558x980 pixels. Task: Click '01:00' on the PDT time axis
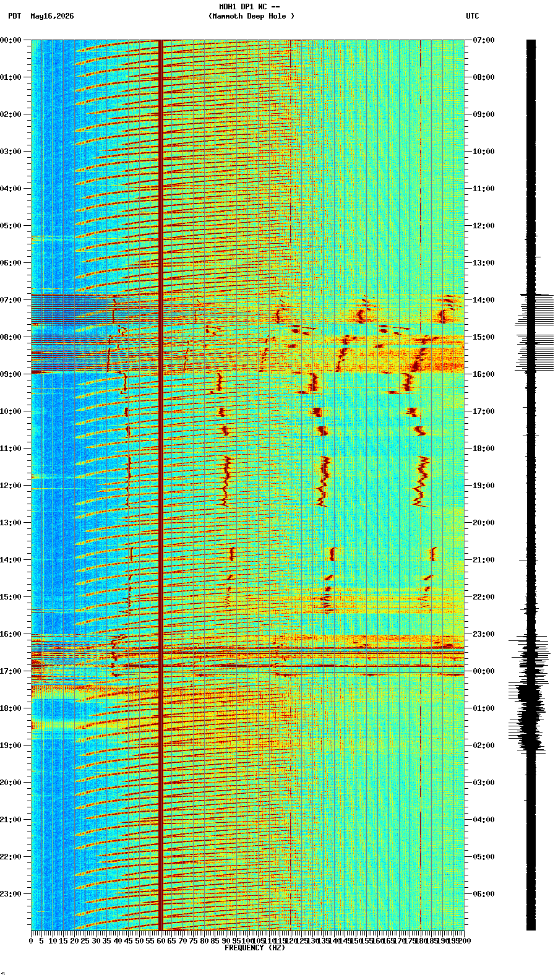click(x=11, y=77)
